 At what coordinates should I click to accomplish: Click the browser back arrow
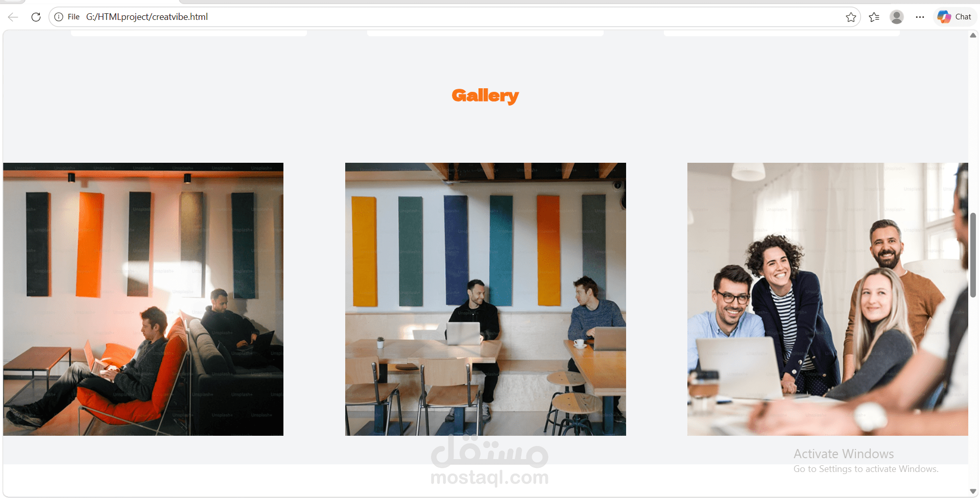coord(13,17)
